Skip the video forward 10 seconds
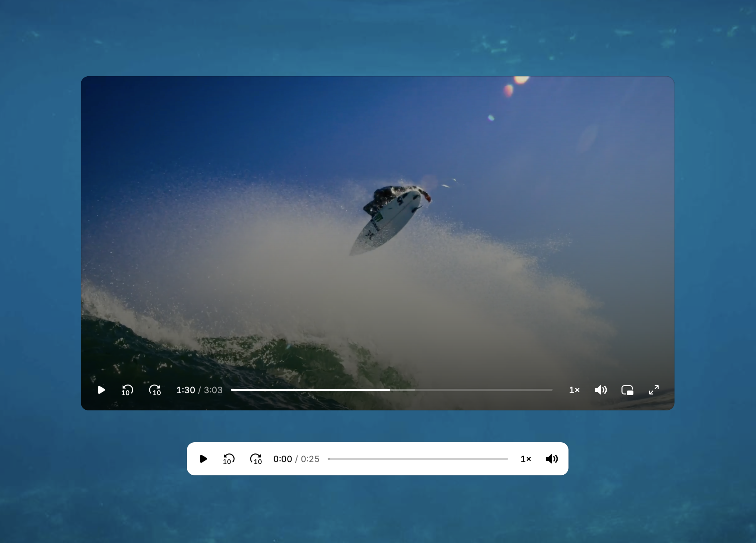The image size is (756, 543). click(x=155, y=390)
